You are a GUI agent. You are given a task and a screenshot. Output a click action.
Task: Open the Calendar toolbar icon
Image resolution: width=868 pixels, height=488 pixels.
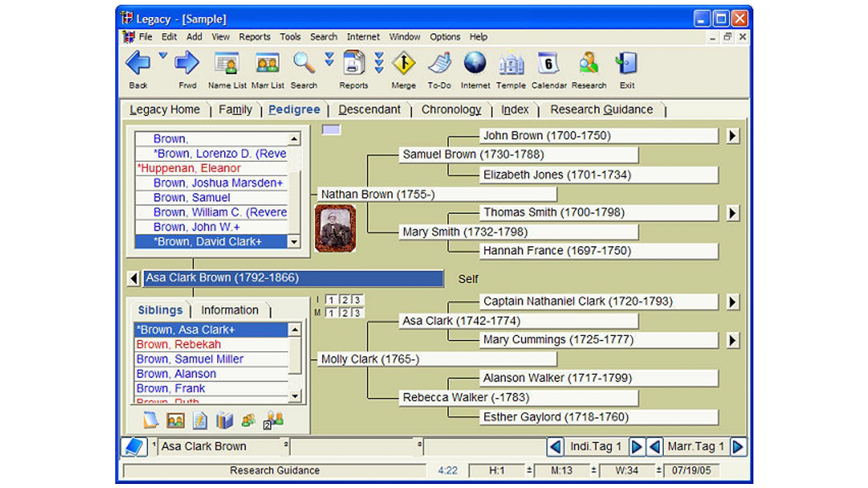(x=548, y=64)
